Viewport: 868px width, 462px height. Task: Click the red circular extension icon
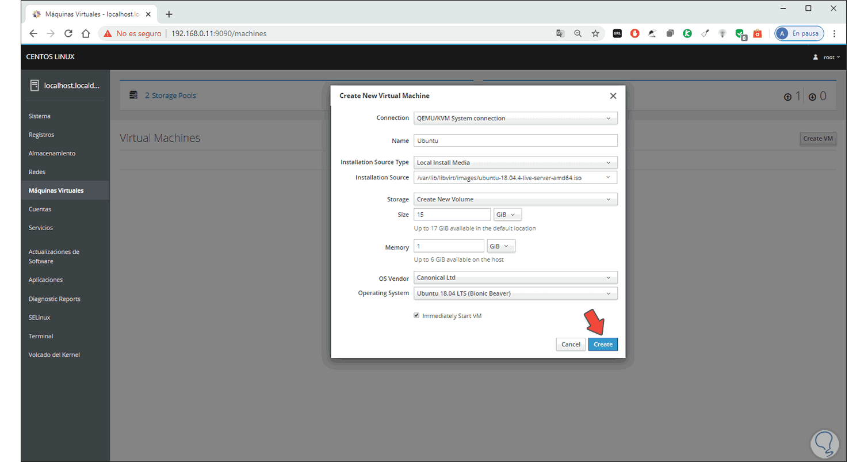(635, 33)
